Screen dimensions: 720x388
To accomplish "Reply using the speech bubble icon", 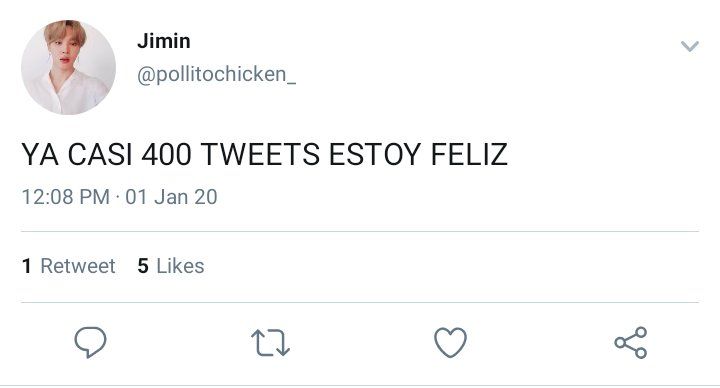I will pyautogui.click(x=90, y=342).
